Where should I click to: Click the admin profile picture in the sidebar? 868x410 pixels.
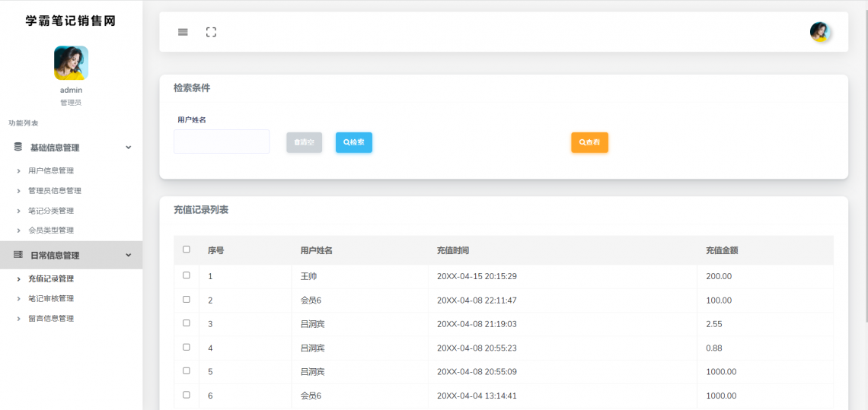pos(71,63)
